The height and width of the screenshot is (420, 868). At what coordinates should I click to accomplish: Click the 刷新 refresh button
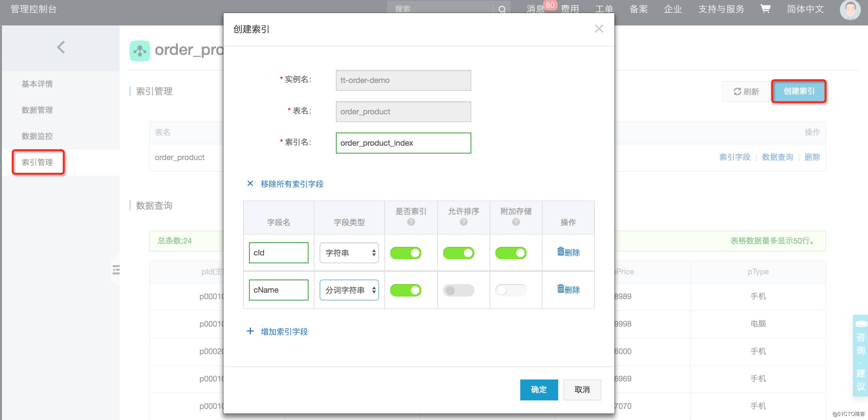(x=746, y=92)
